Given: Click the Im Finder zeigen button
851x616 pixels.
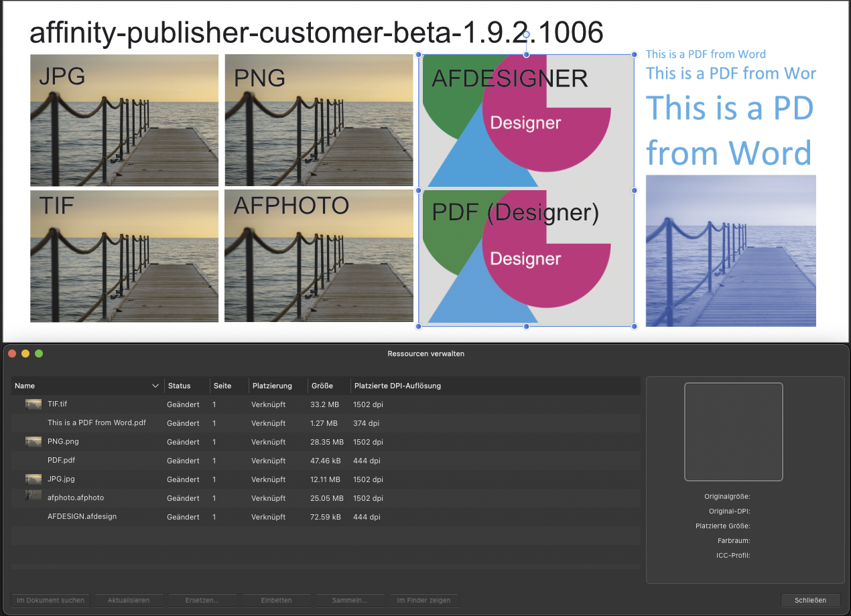Looking at the screenshot, I should [423, 601].
